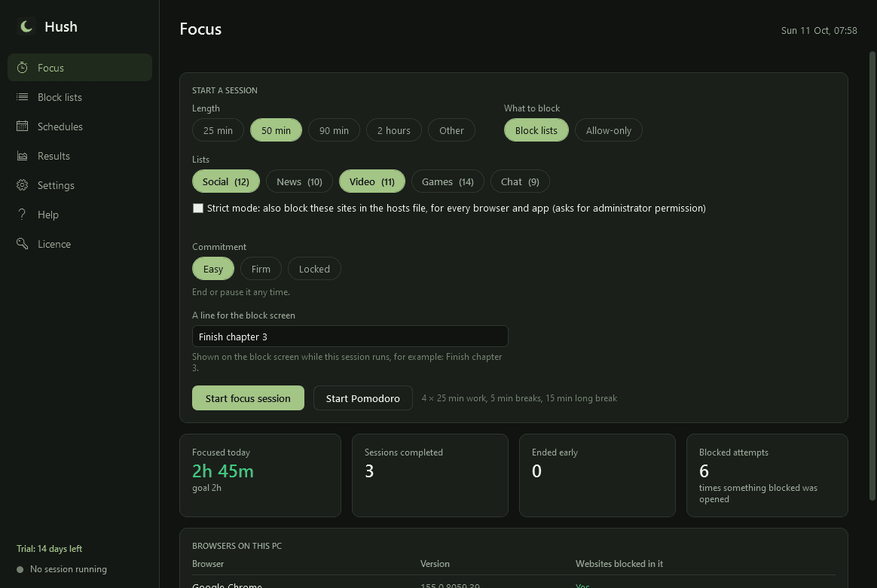Navigate to Settings in sidebar
Viewport: 877px width, 588px height.
80,185
